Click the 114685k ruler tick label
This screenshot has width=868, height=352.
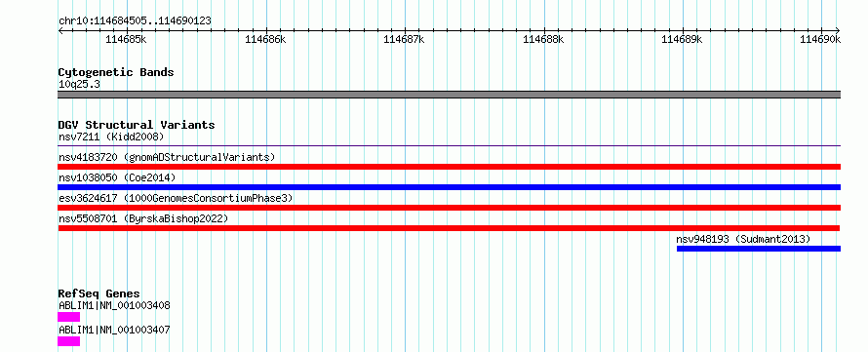pyautogui.click(x=126, y=39)
